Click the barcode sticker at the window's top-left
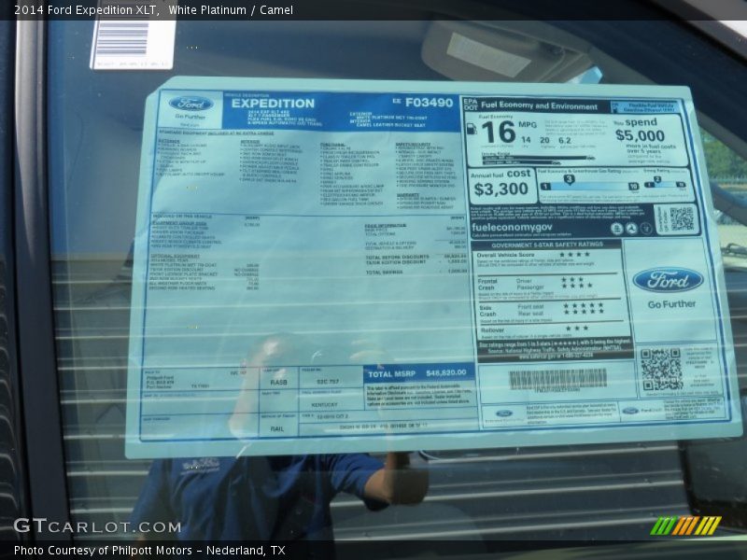 tap(132, 40)
